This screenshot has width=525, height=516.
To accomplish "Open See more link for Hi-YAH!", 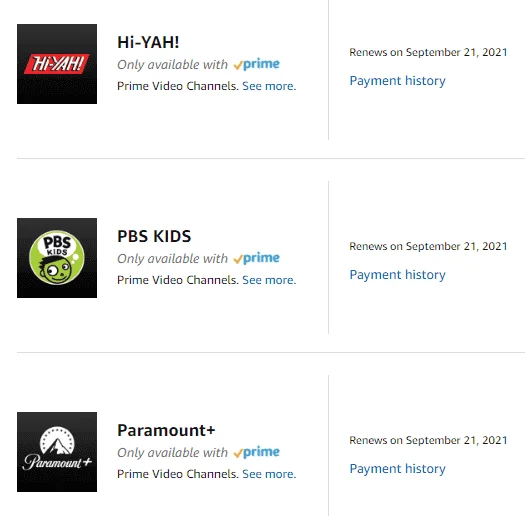I will tap(269, 86).
